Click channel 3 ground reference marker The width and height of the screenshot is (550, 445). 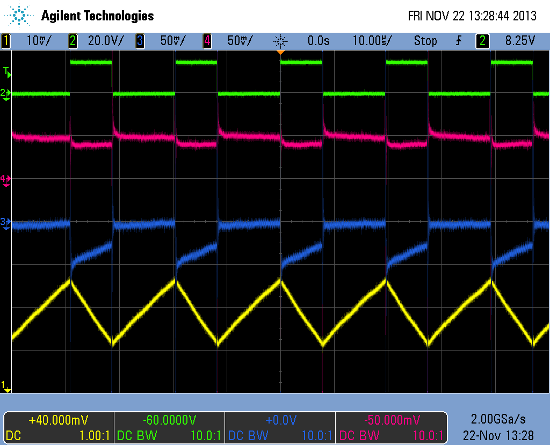(6, 223)
